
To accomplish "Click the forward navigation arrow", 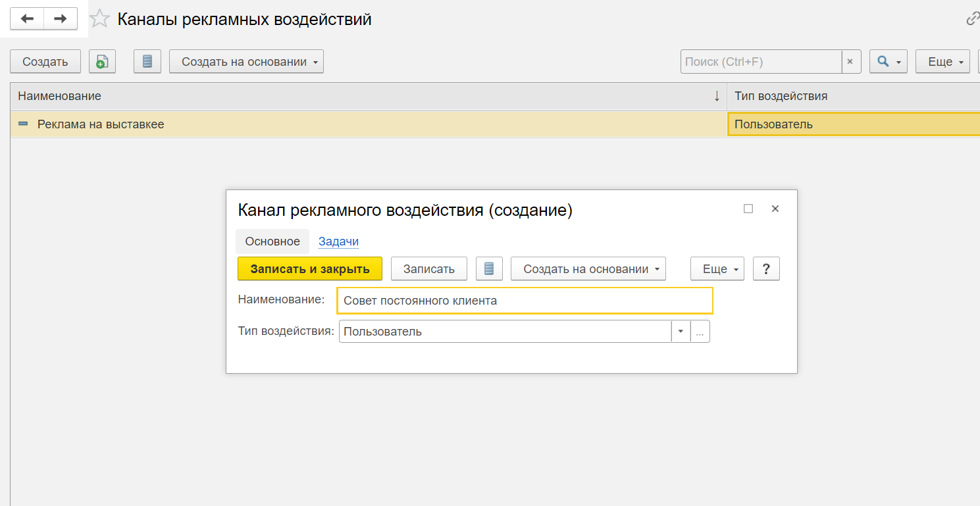I will (61, 19).
